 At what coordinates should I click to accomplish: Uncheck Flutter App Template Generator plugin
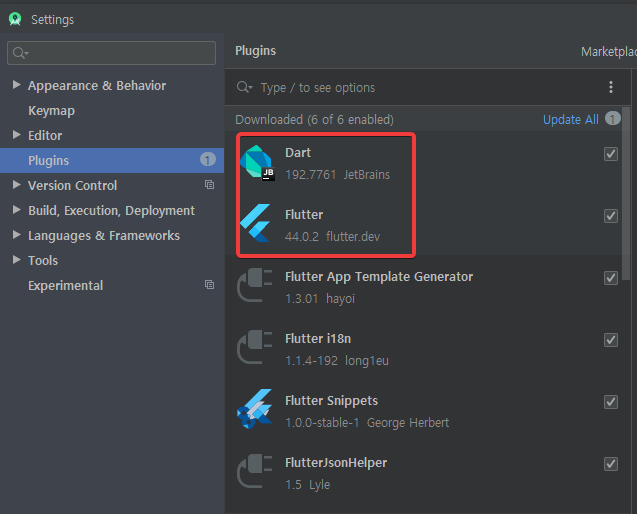tap(611, 278)
